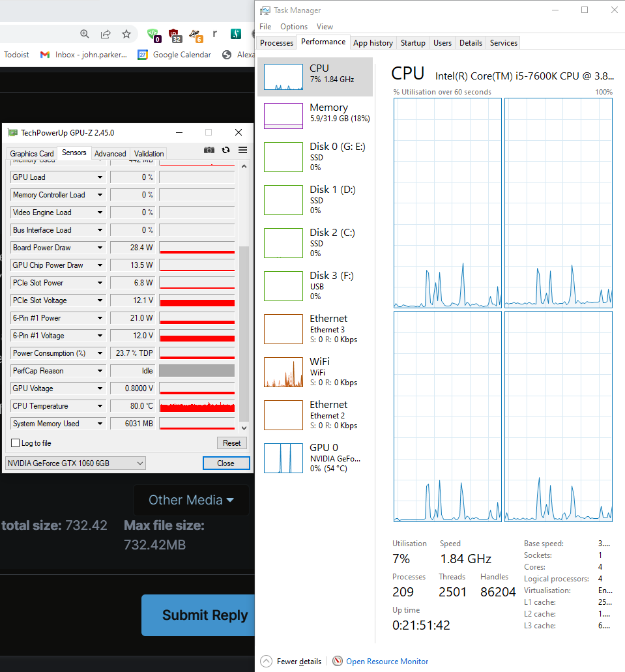Open Task Manager Services tab

click(504, 43)
